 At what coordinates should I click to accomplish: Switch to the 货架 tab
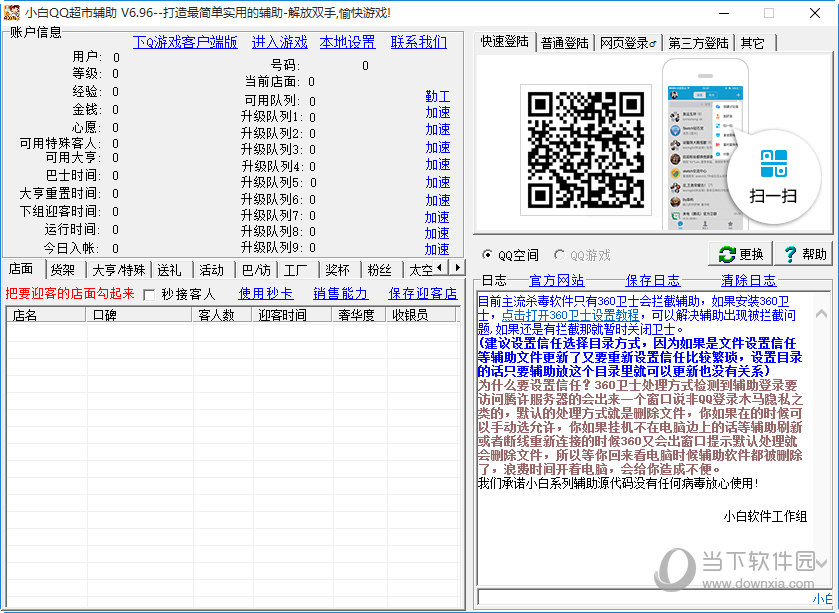coord(63,270)
